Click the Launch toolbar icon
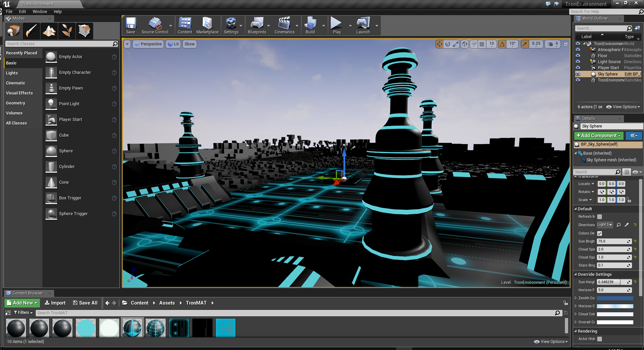Image resolution: width=644 pixels, height=350 pixels. pos(363,25)
